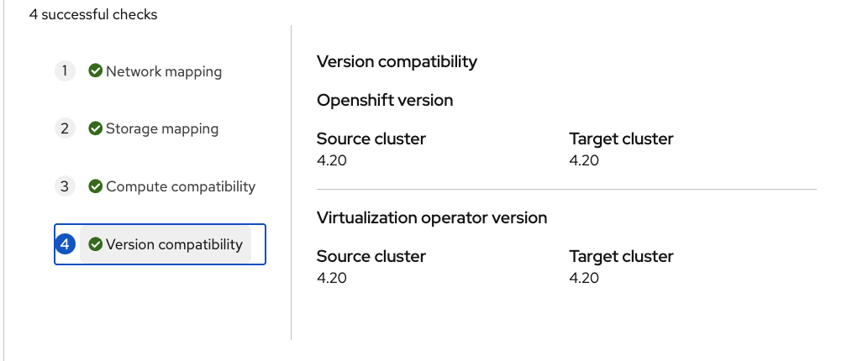
Task: Click the Openshift version subheading
Action: [x=385, y=100]
